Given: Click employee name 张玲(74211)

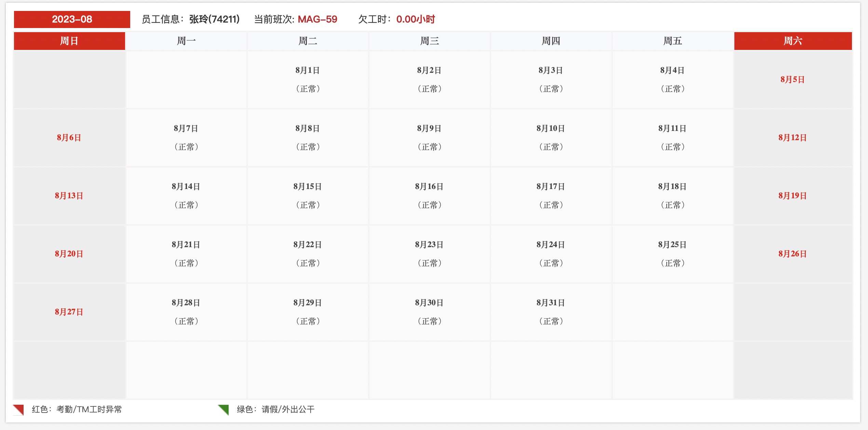Looking at the screenshot, I should point(214,19).
